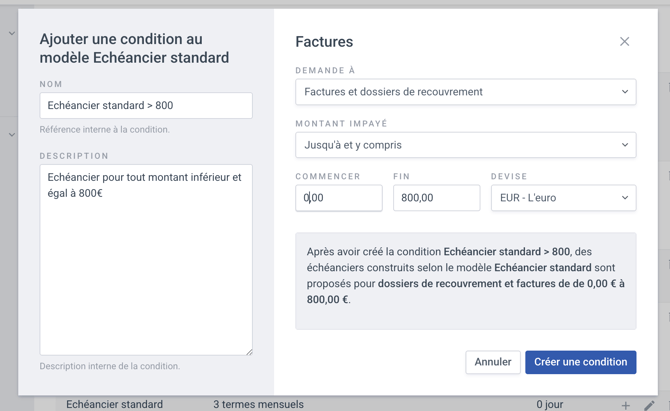The image size is (670, 411).
Task: Expand the lower chevron on the left edge
Action: [x=11, y=134]
